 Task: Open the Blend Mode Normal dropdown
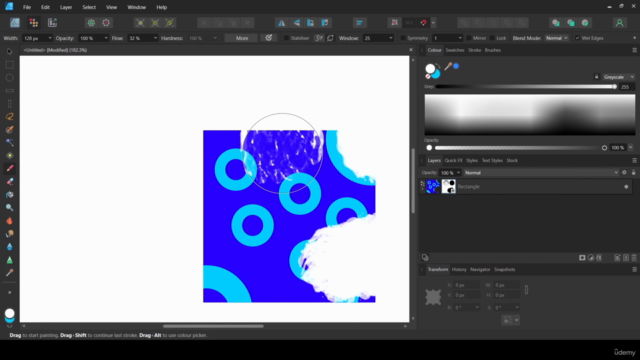556,38
